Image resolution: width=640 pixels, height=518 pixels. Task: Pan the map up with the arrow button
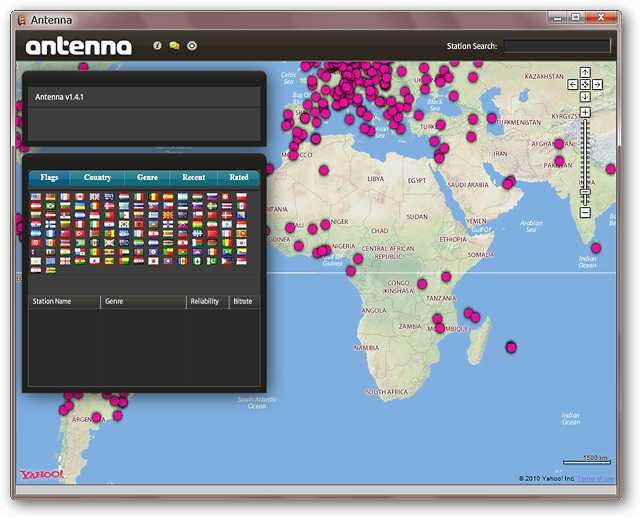click(x=585, y=73)
